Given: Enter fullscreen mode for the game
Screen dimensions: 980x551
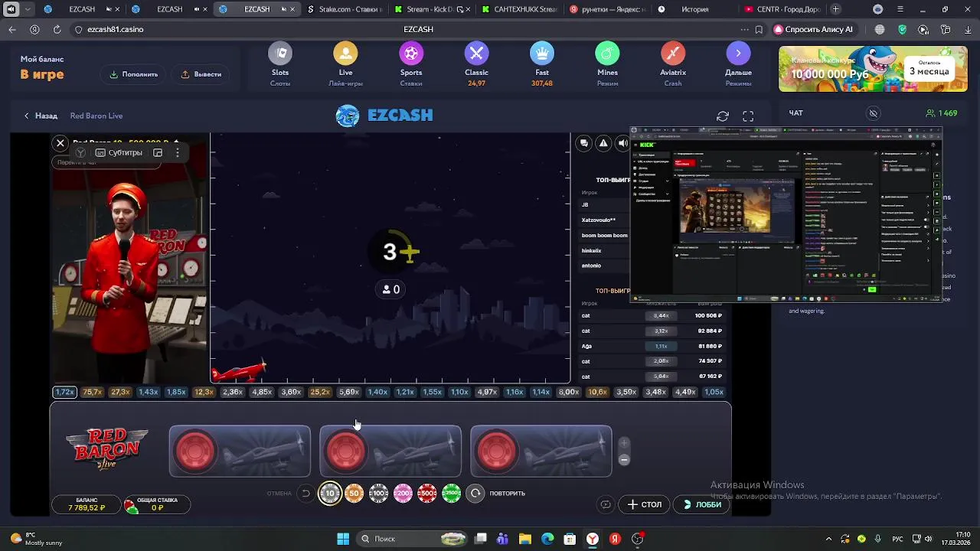Looking at the screenshot, I should pyautogui.click(x=748, y=116).
